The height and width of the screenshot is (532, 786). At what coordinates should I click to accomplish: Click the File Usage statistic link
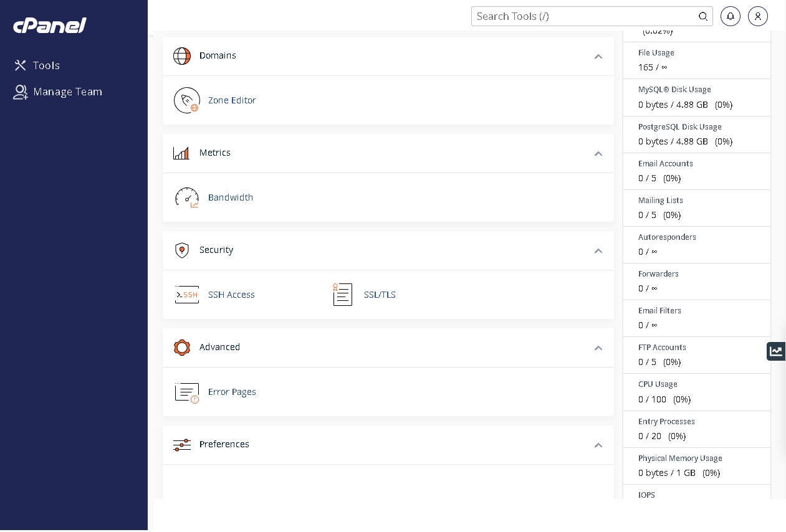click(656, 53)
